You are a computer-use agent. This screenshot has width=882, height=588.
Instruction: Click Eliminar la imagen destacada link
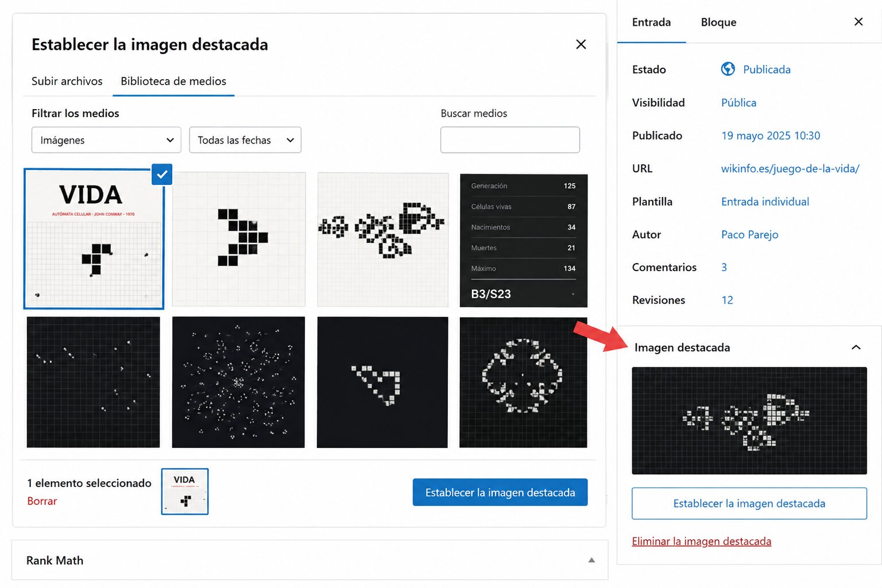point(701,541)
